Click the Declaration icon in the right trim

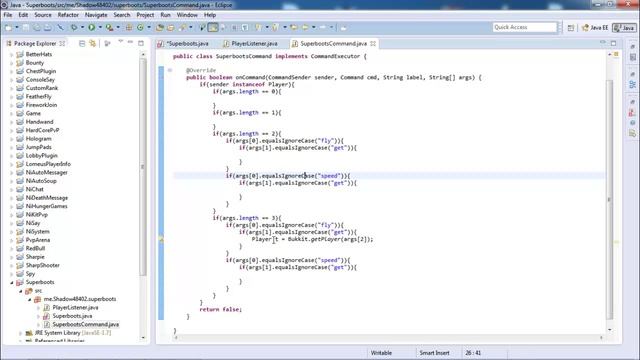click(x=632, y=133)
